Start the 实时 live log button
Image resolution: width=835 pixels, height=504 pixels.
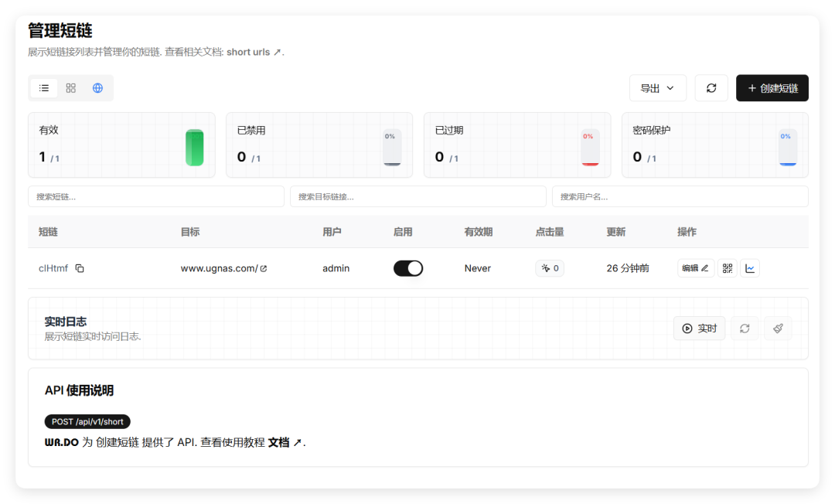tap(699, 329)
